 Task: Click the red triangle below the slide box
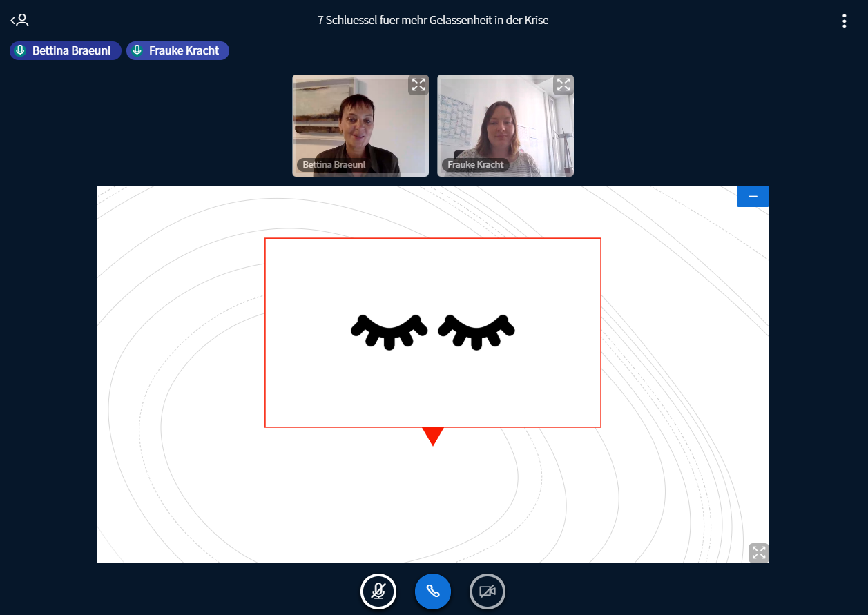tap(433, 435)
